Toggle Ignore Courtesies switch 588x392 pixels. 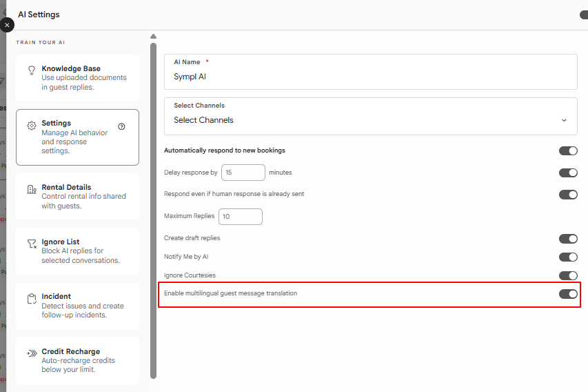[x=568, y=275]
